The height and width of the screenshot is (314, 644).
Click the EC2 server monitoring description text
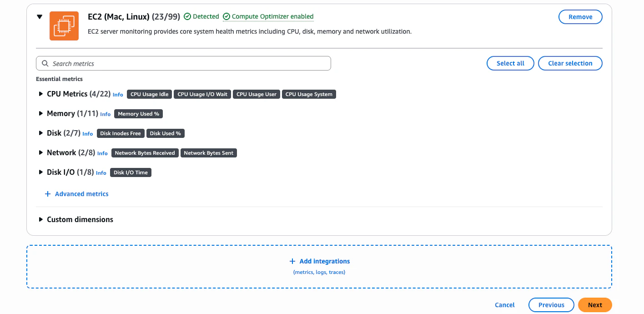[250, 31]
